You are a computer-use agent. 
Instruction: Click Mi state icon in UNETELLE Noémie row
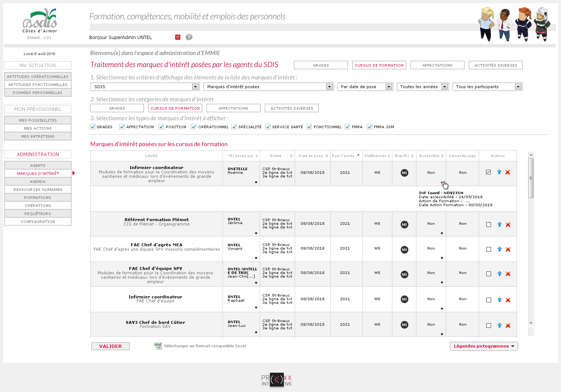pyautogui.click(x=404, y=173)
